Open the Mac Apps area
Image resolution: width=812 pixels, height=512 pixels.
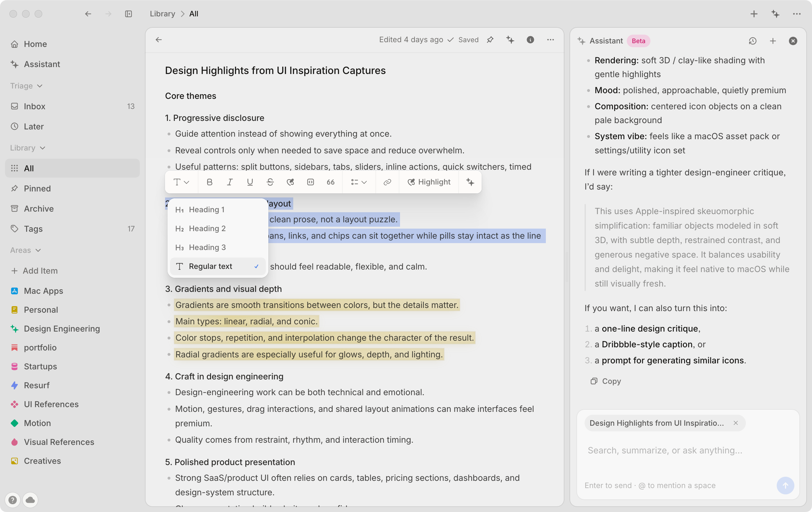72,291
